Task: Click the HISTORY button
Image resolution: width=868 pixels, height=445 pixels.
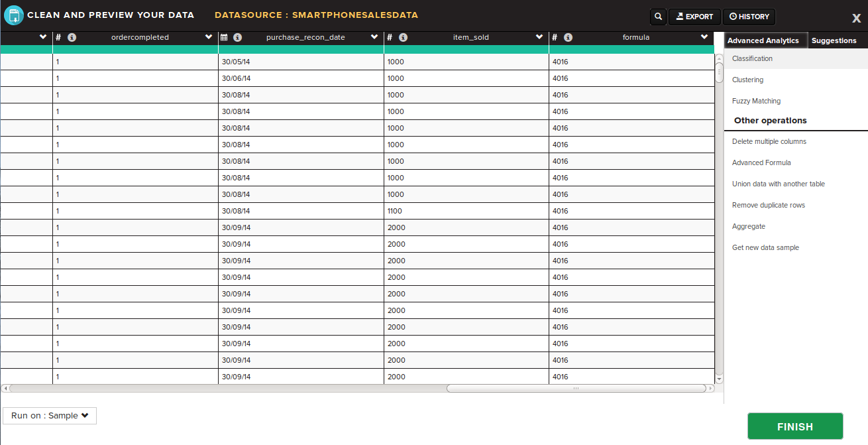Action: [x=749, y=17]
